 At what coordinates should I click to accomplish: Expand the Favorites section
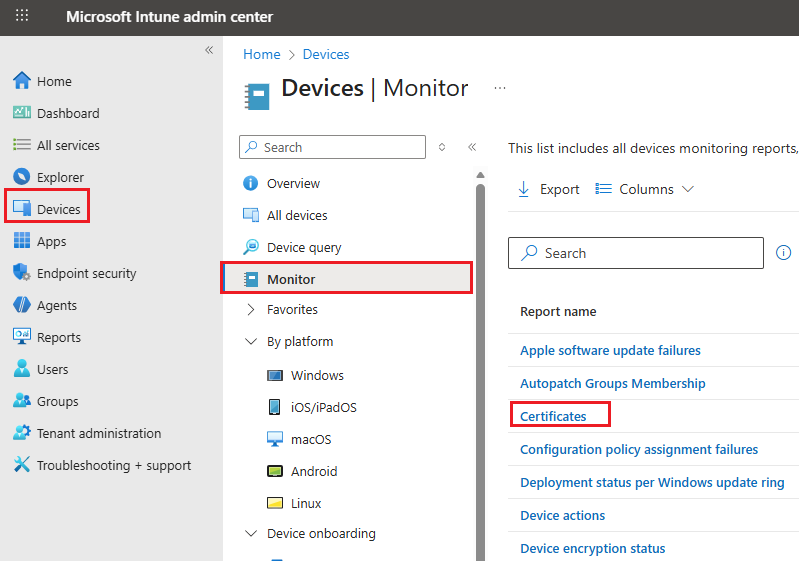[x=251, y=310]
